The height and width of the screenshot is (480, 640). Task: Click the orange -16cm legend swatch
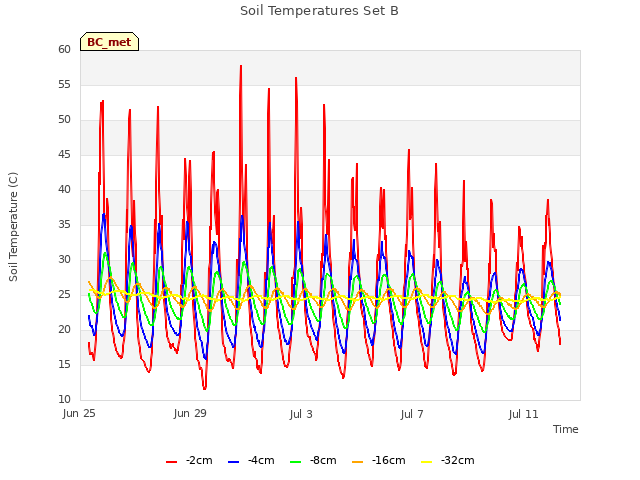click(x=357, y=462)
